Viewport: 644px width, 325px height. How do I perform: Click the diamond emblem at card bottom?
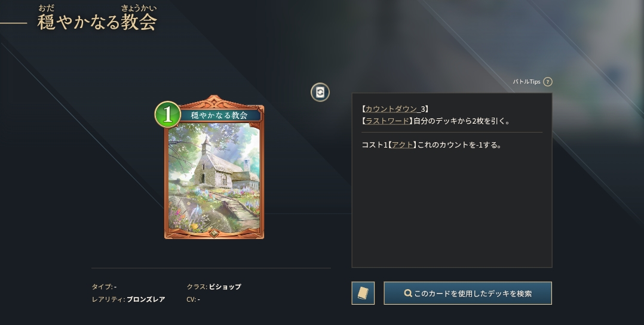(x=214, y=233)
